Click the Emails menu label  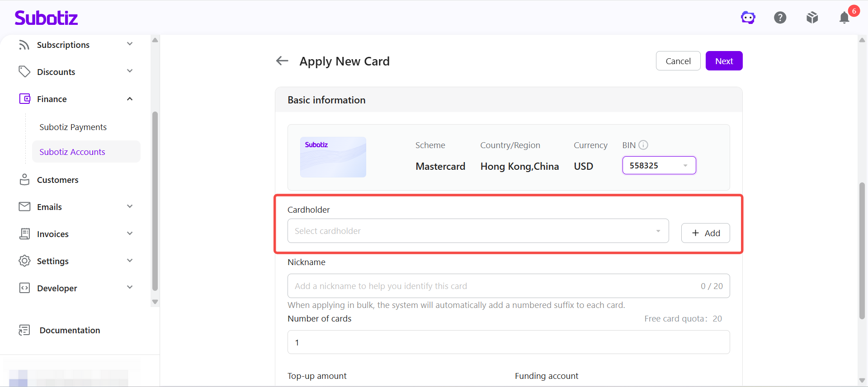pos(49,207)
